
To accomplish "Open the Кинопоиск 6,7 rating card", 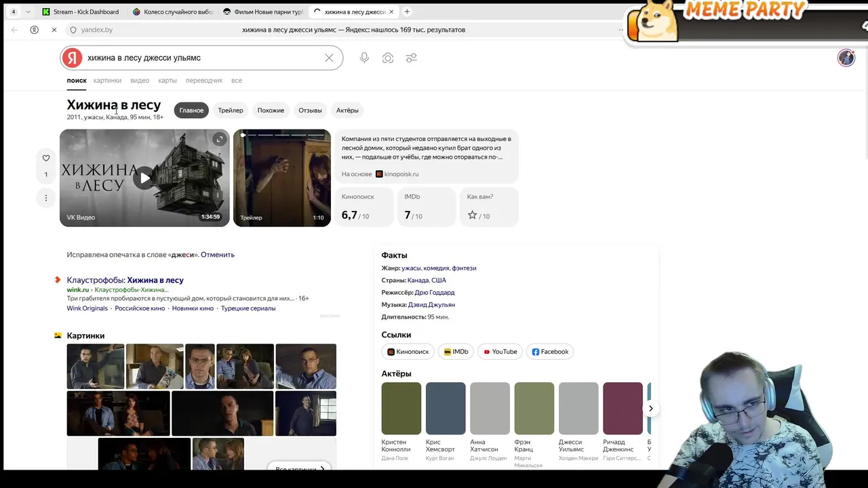I will point(363,207).
